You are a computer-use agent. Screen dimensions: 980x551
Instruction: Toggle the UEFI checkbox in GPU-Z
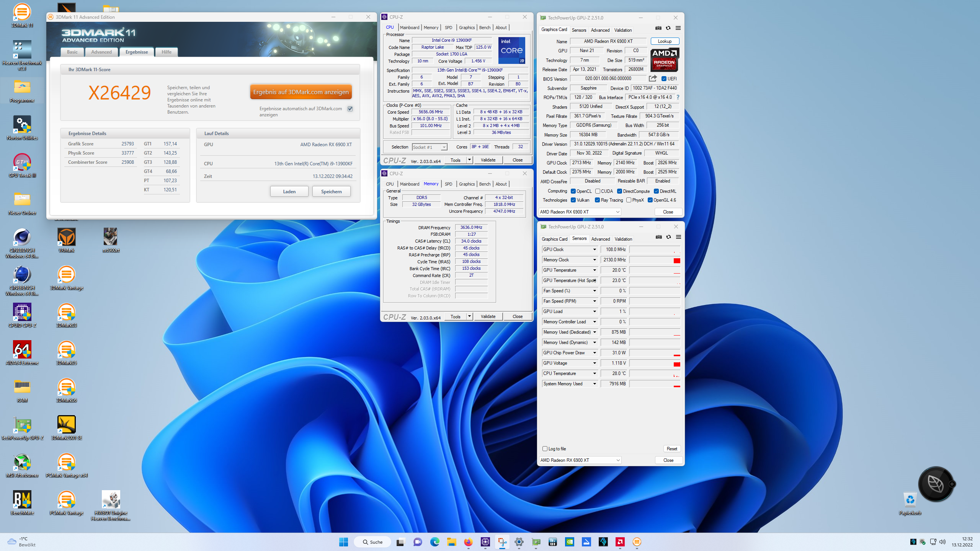point(664,79)
